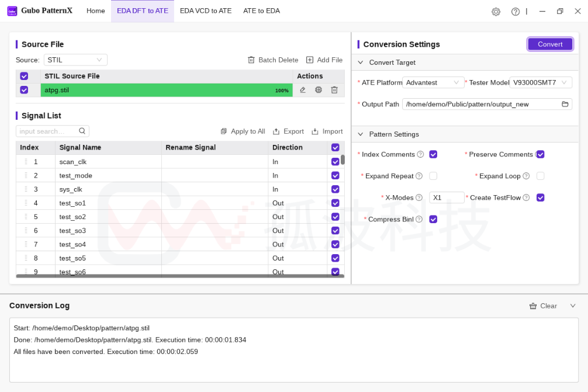The width and height of the screenshot is (588, 392).
Task: Click the edit icon for atpg.stil
Action: pyautogui.click(x=303, y=90)
